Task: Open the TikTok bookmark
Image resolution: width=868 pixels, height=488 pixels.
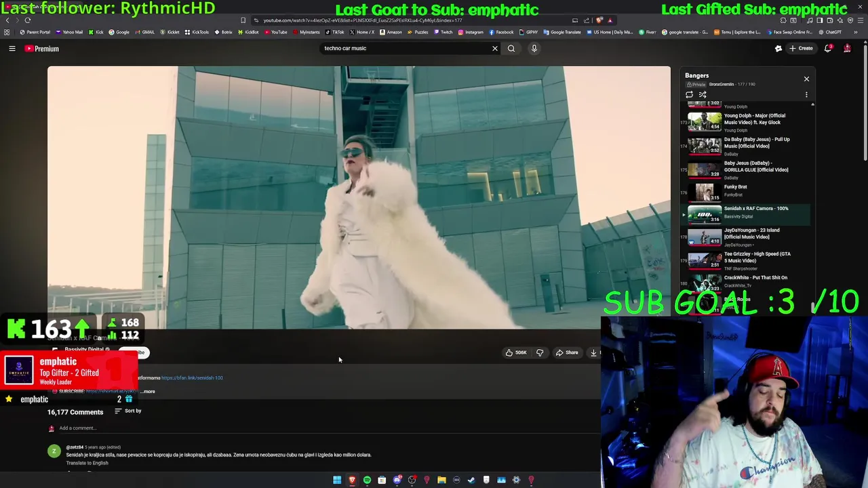Action: click(x=335, y=32)
